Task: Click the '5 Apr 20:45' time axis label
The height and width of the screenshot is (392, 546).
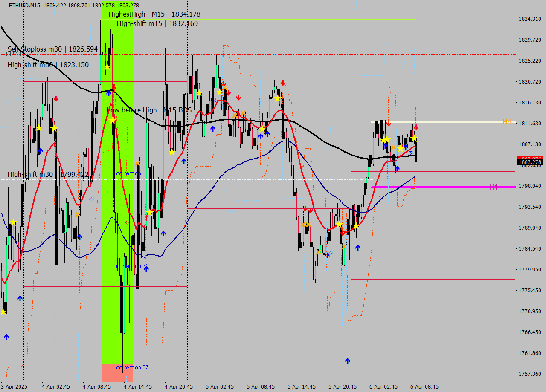Action: (x=343, y=386)
